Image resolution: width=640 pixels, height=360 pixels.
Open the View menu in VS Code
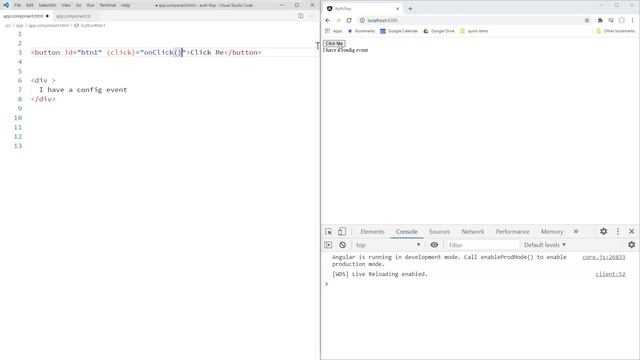tap(66, 5)
